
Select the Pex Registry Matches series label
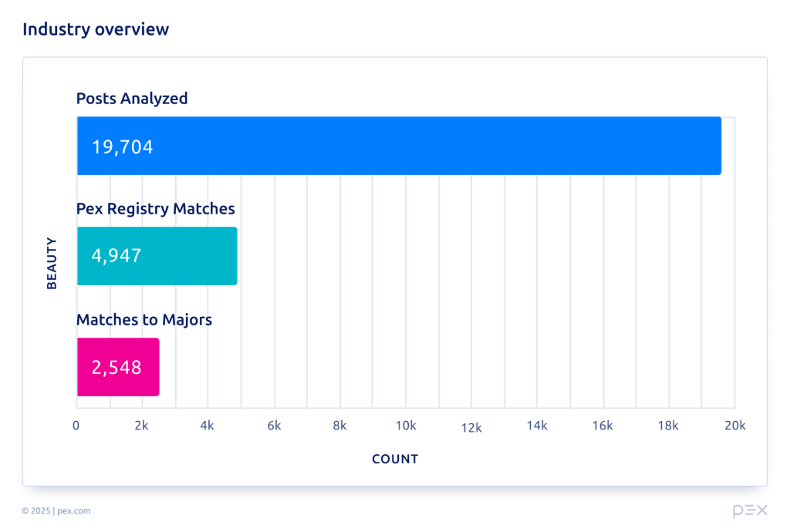pos(155,209)
